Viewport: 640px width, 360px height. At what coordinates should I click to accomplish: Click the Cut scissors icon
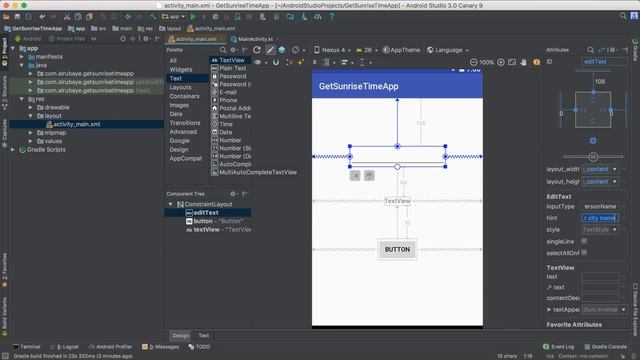tap(67, 17)
